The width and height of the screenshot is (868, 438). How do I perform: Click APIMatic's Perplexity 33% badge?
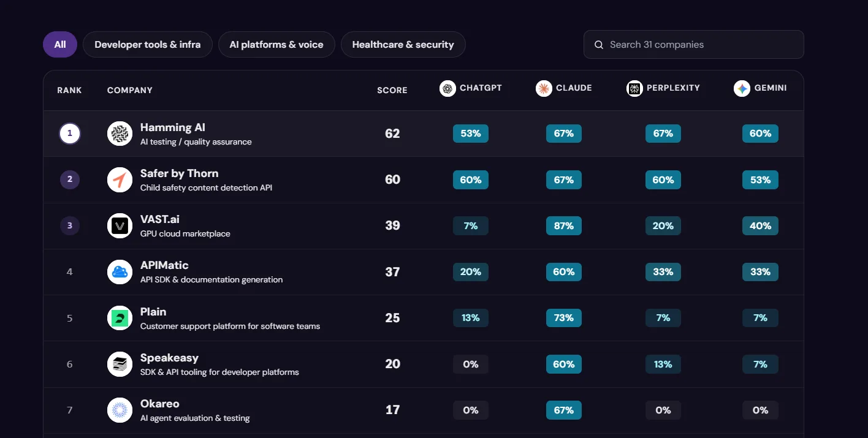coord(663,271)
